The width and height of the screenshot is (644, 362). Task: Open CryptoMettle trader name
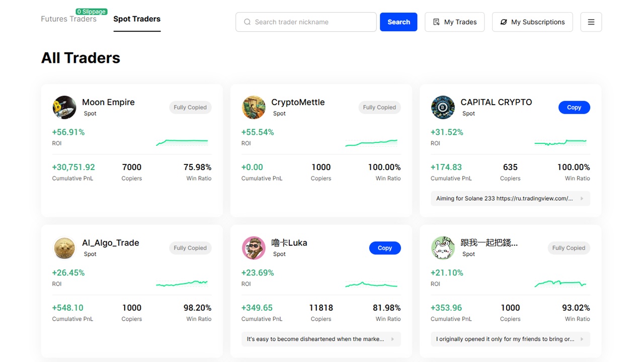tap(298, 102)
